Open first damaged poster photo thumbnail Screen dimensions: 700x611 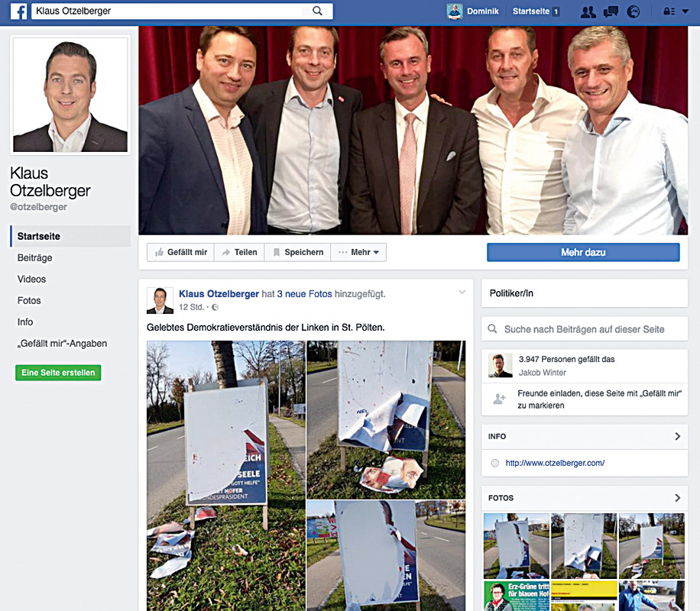click(x=516, y=546)
